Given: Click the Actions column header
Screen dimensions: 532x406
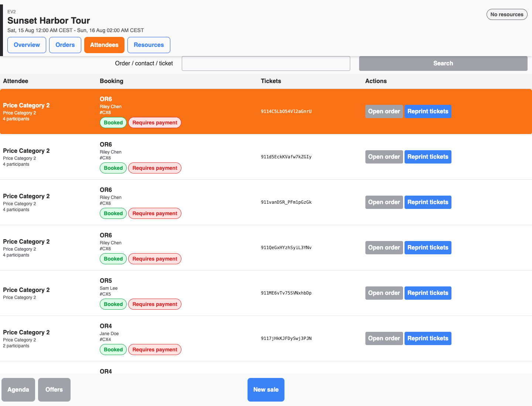Looking at the screenshot, I should tap(376, 81).
